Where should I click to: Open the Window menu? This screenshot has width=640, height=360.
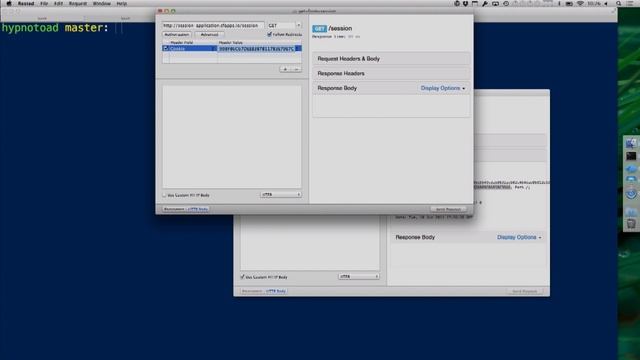[x=102, y=3]
